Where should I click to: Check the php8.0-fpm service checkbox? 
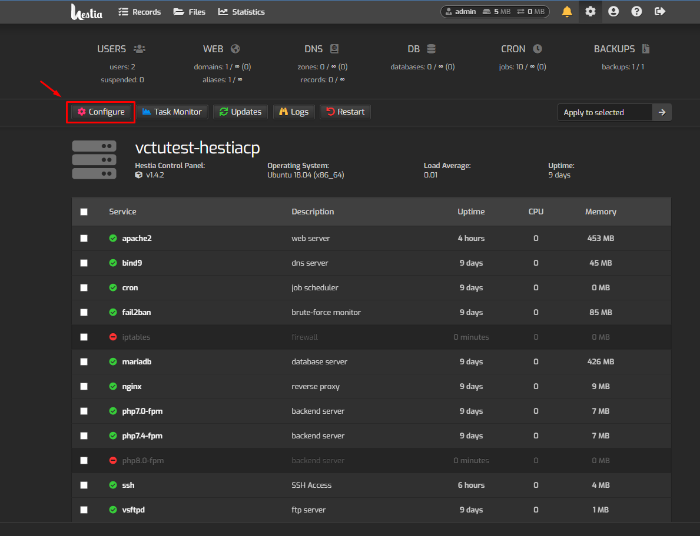pyautogui.click(x=84, y=460)
